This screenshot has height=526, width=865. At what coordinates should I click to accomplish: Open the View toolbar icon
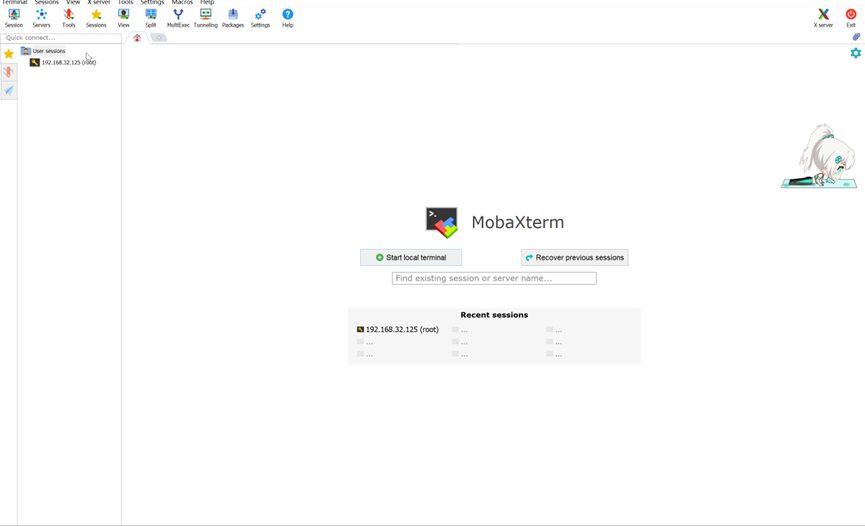click(124, 18)
